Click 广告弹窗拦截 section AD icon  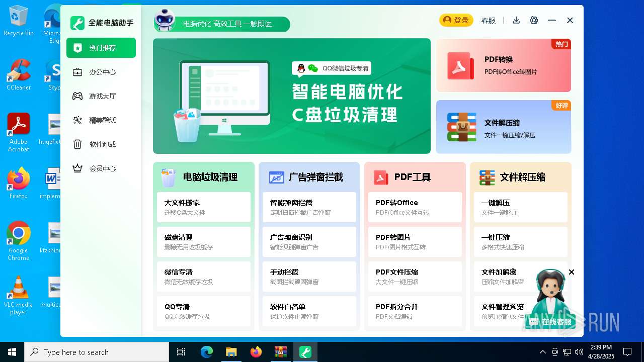coord(276,177)
